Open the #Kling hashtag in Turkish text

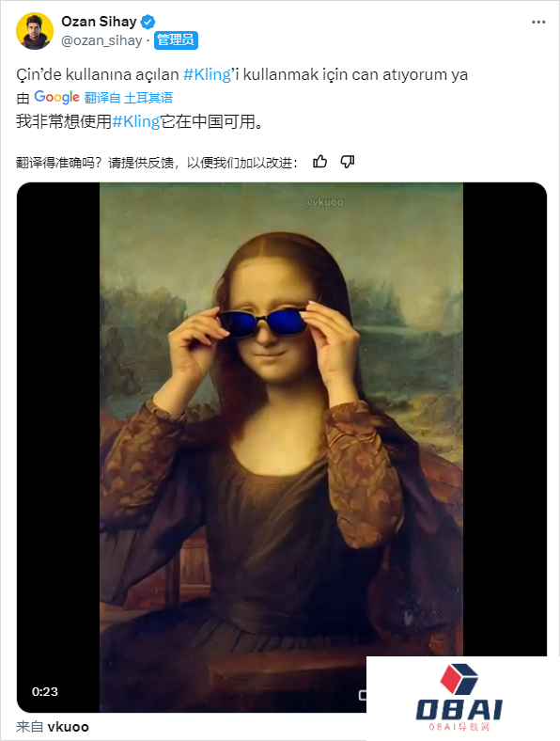click(x=207, y=74)
